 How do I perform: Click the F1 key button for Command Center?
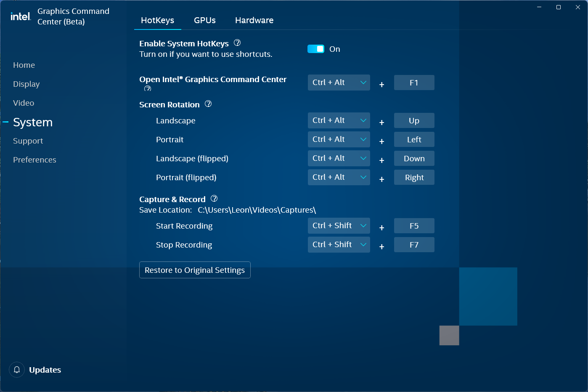(414, 83)
